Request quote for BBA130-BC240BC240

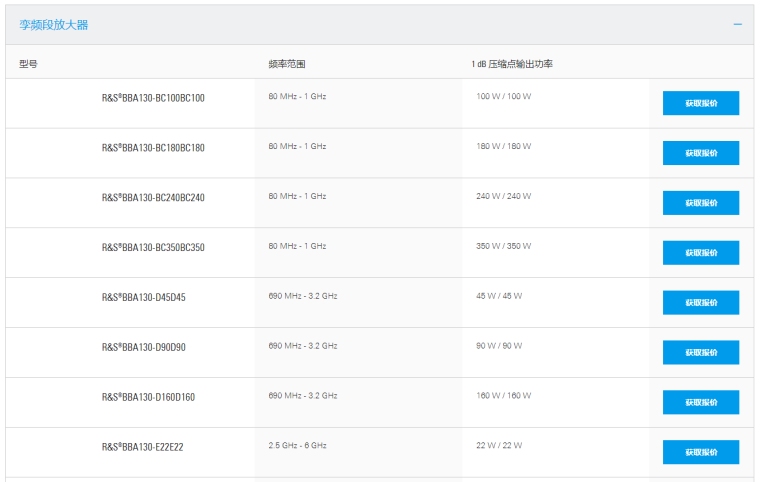700,203
